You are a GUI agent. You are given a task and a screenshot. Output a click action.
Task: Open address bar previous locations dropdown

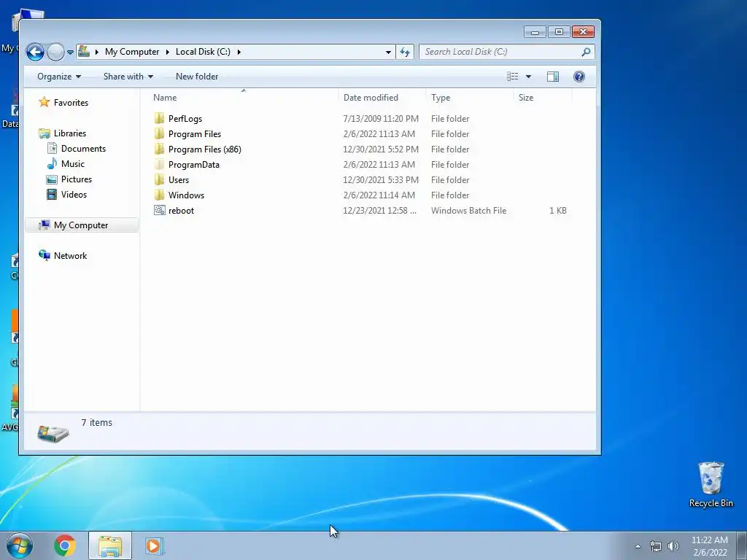coord(388,52)
